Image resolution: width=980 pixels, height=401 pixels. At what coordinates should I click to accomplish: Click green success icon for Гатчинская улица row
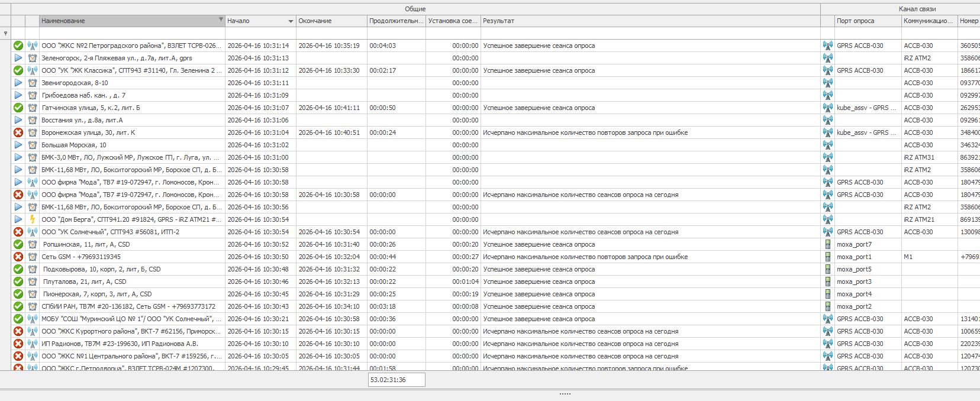[x=18, y=108]
